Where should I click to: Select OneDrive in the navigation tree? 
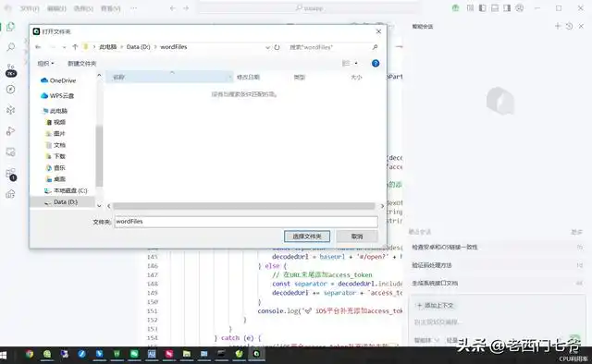point(58,80)
